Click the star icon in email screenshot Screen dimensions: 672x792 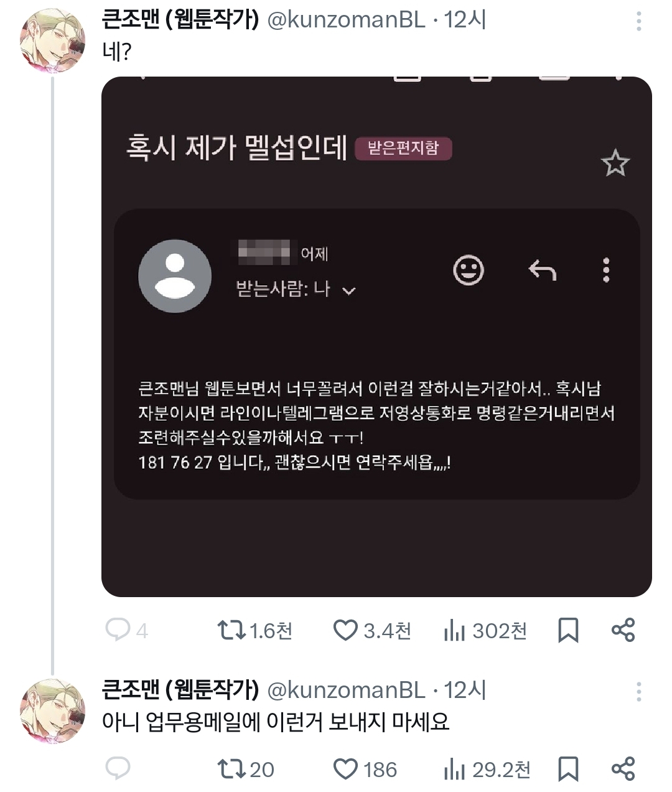point(615,163)
